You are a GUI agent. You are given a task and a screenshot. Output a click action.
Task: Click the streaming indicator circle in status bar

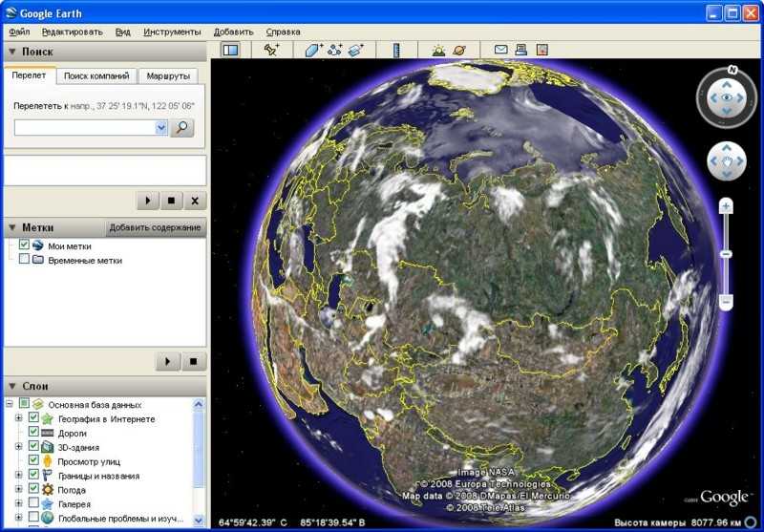click(752, 522)
